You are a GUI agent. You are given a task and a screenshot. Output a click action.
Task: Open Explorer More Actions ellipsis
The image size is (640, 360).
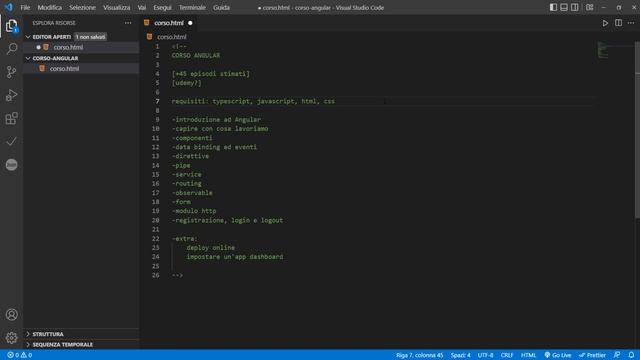pos(128,23)
